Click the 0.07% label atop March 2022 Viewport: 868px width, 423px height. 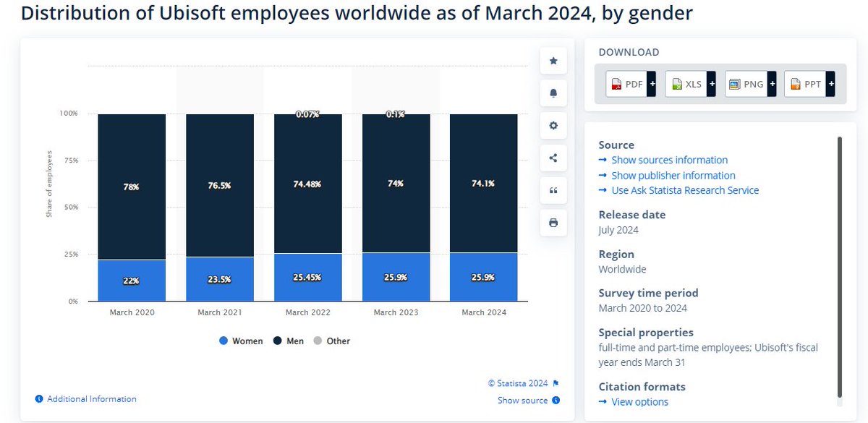tap(308, 114)
